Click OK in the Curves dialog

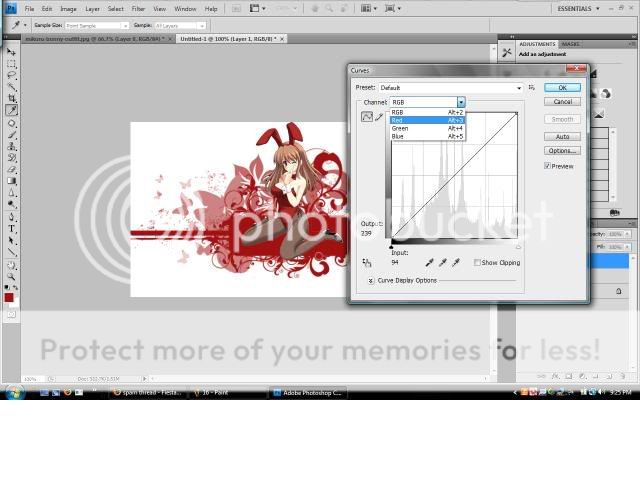[562, 88]
